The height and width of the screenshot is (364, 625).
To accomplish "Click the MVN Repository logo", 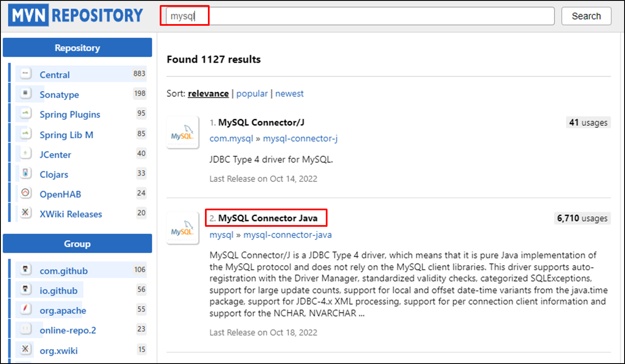I will click(76, 16).
